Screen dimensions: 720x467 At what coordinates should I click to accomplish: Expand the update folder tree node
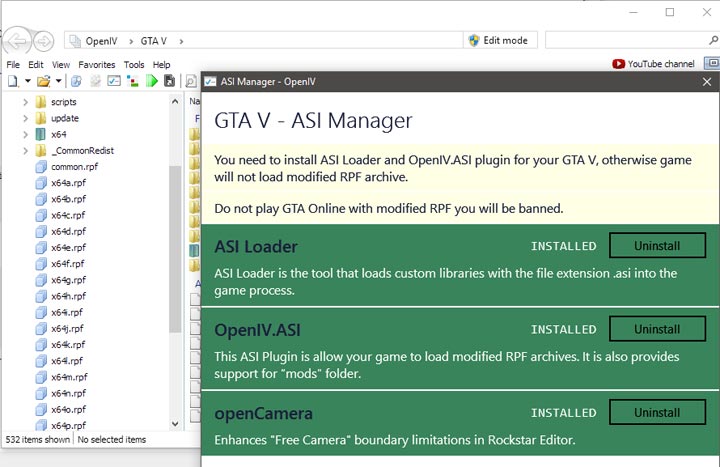click(x=25, y=118)
